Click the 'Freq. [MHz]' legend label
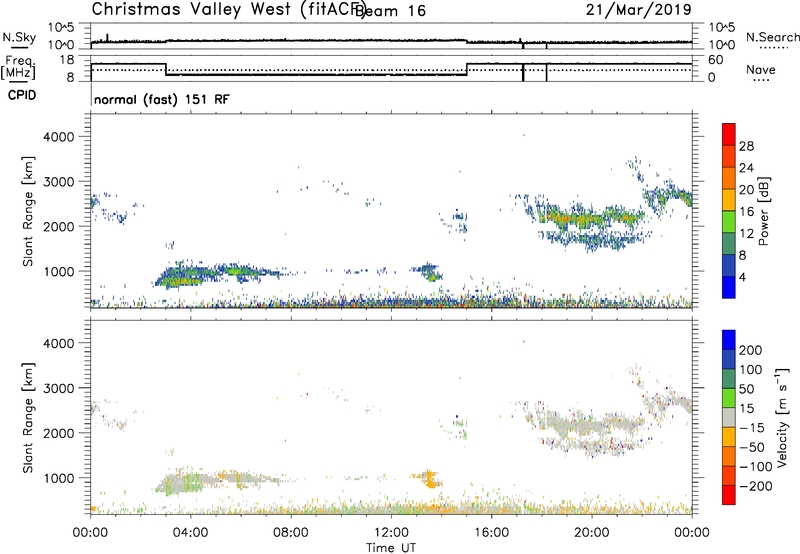The height and width of the screenshot is (554, 800). 19,68
